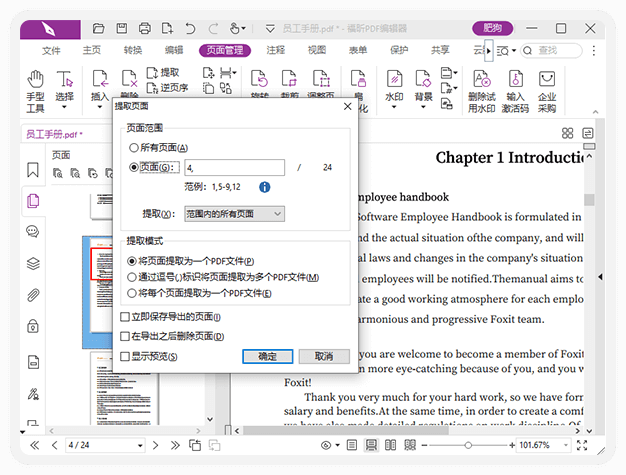Viewport: 626px width, 475px height.
Task: Click Enterprise purchase (企业采购) icon
Action: click(547, 91)
